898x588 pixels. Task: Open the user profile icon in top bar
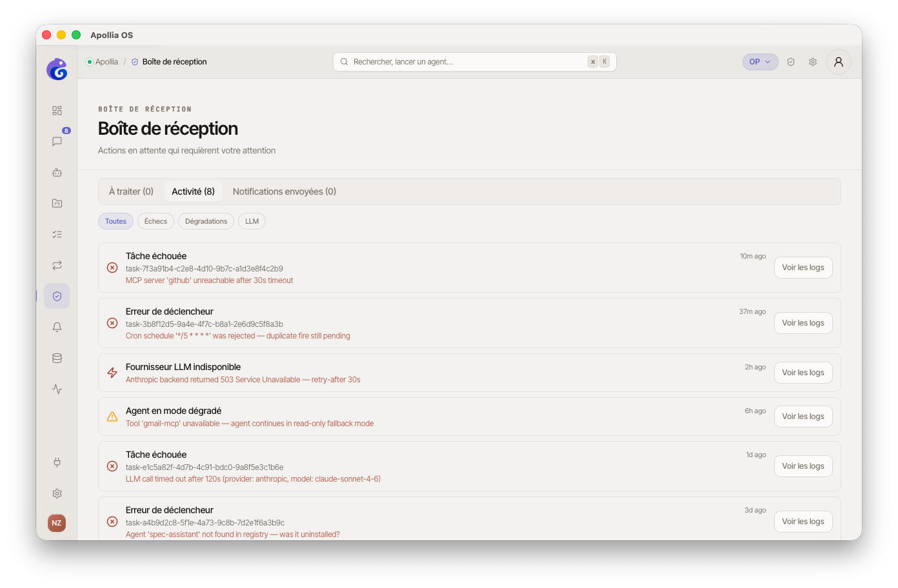[x=839, y=62]
